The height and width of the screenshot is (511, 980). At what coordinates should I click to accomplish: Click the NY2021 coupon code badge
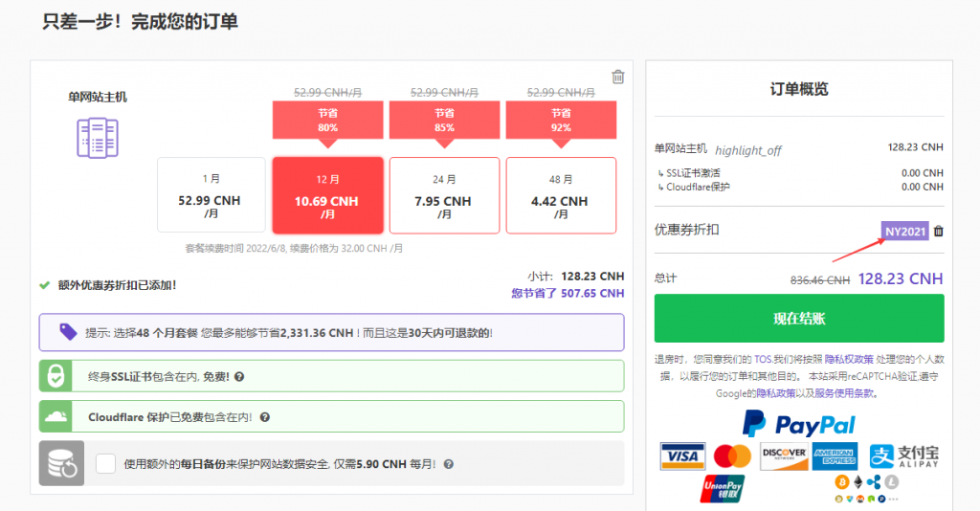(x=905, y=232)
